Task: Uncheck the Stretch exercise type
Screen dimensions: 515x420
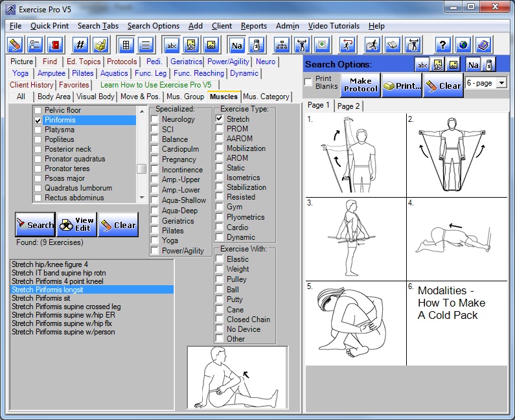Action: click(220, 119)
